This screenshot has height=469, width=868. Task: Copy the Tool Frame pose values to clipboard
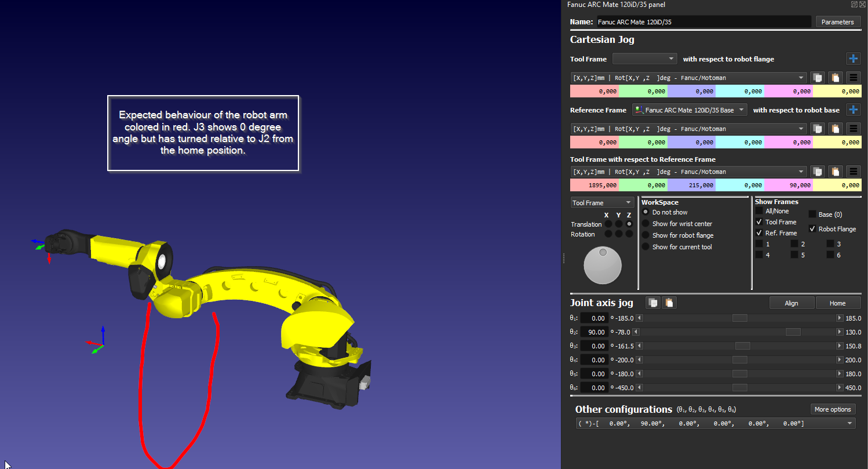tap(817, 78)
